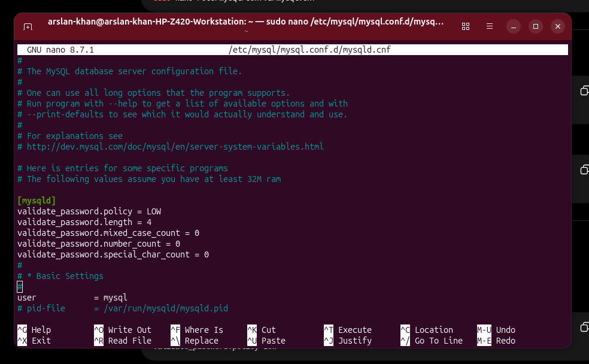Click the ^K Cut shortcut
The width and height of the screenshot is (589, 364).
(262, 330)
